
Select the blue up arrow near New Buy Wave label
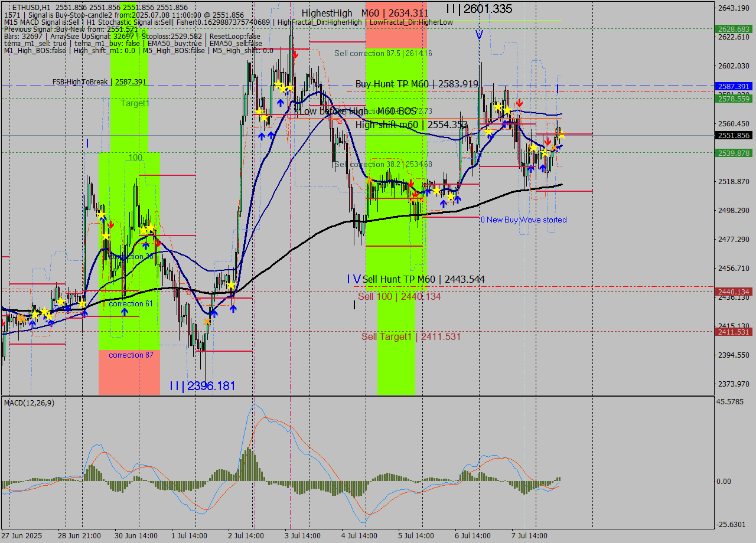pos(445,202)
